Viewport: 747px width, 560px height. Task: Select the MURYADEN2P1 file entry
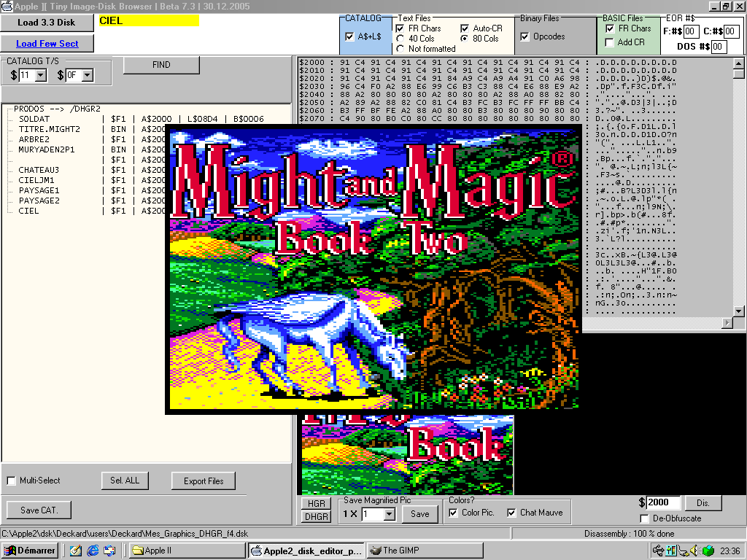coord(47,149)
